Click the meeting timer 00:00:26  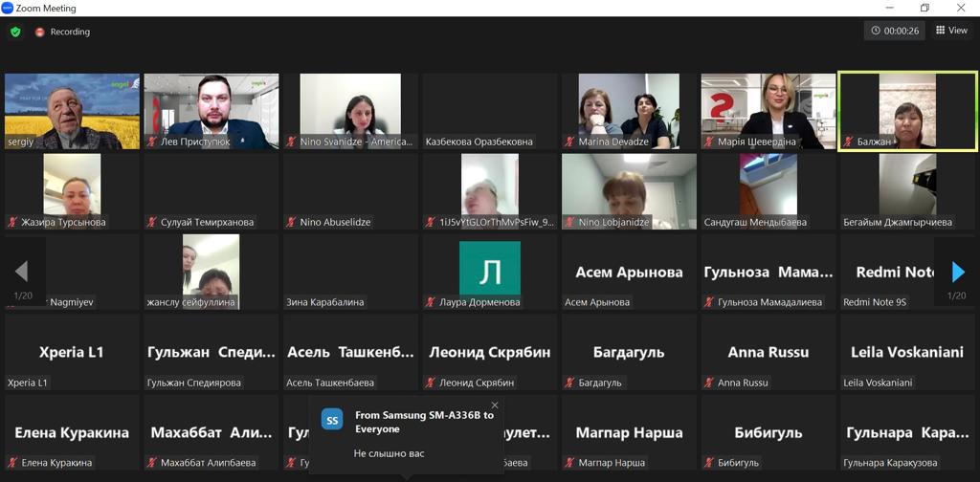point(895,31)
